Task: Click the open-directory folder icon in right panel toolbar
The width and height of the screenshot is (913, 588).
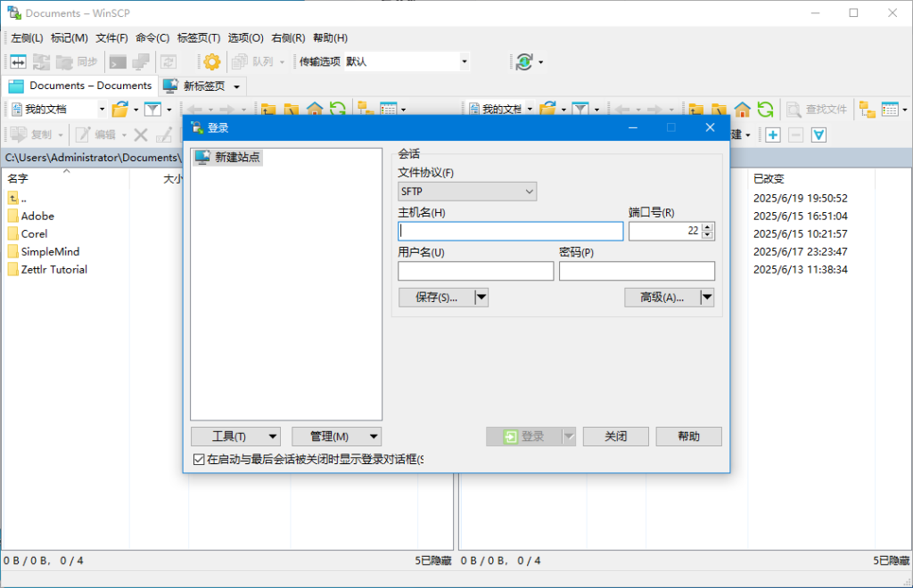Action: [x=548, y=110]
